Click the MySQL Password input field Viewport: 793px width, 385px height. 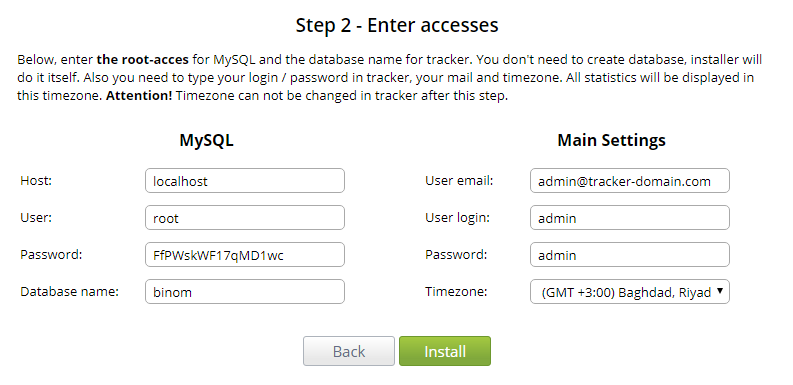click(245, 254)
